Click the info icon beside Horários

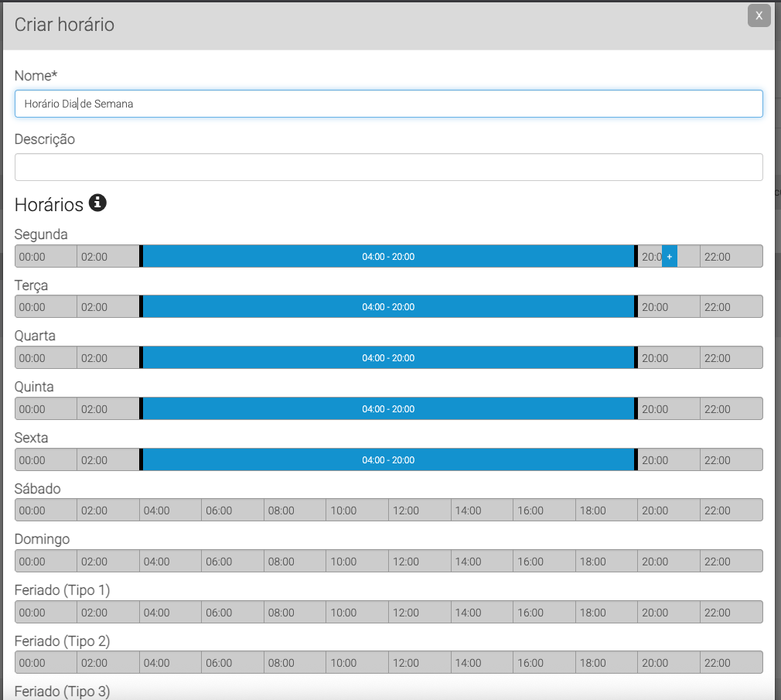[97, 203]
